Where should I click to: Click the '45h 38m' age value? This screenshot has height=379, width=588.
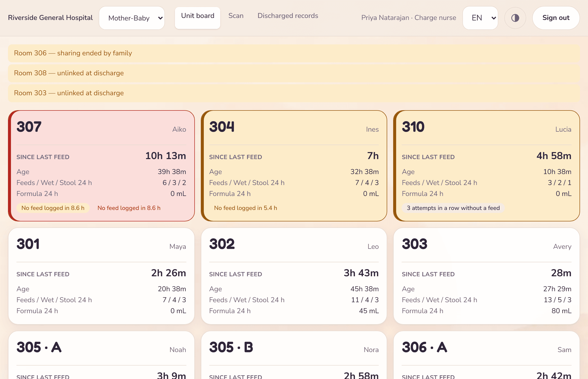tap(365, 289)
